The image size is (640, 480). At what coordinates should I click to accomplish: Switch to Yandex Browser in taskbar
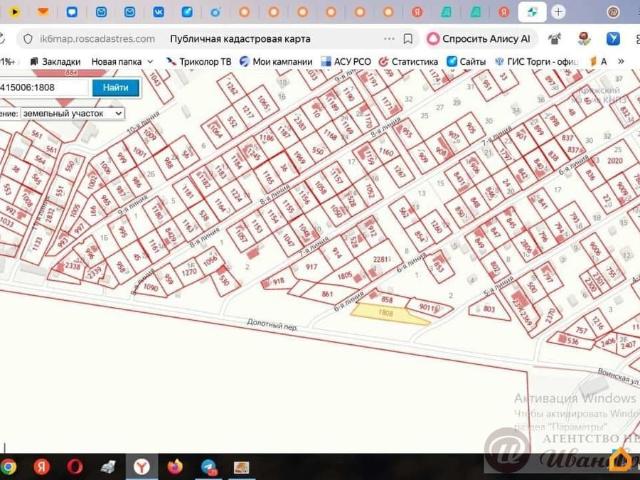(142, 467)
